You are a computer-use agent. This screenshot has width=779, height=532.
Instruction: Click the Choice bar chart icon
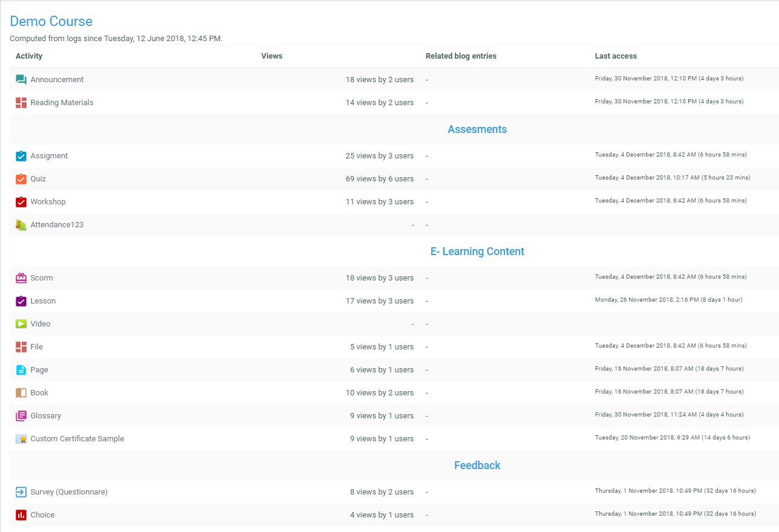pyautogui.click(x=21, y=515)
